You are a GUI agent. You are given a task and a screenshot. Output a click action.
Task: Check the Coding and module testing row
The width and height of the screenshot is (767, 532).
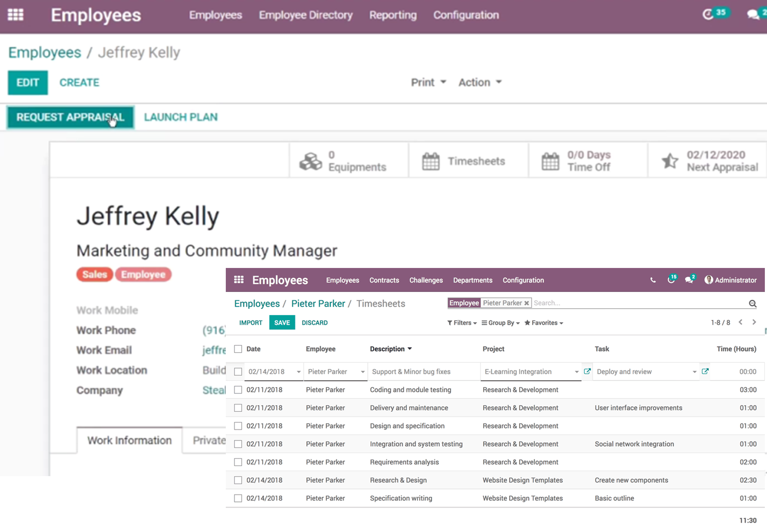pos(238,390)
